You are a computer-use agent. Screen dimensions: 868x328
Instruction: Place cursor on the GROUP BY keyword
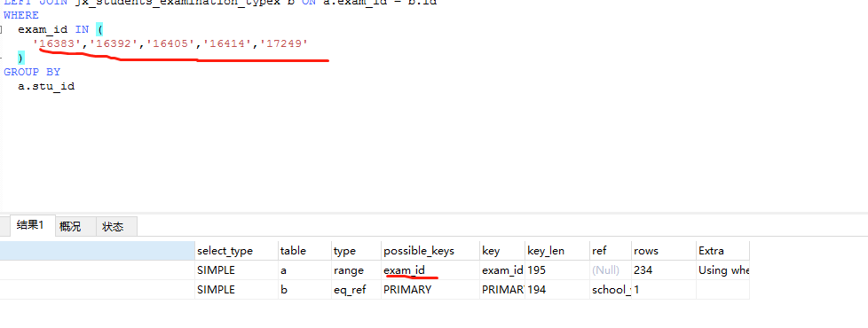pos(32,72)
